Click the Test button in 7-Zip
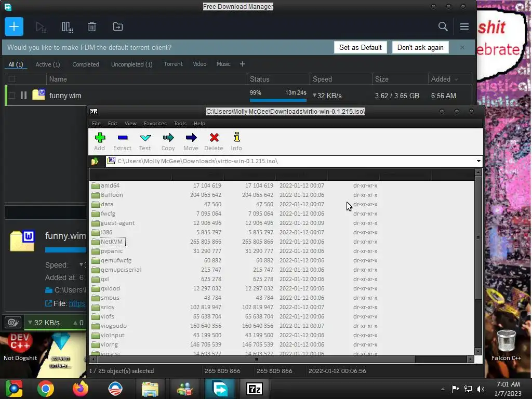 (145, 141)
